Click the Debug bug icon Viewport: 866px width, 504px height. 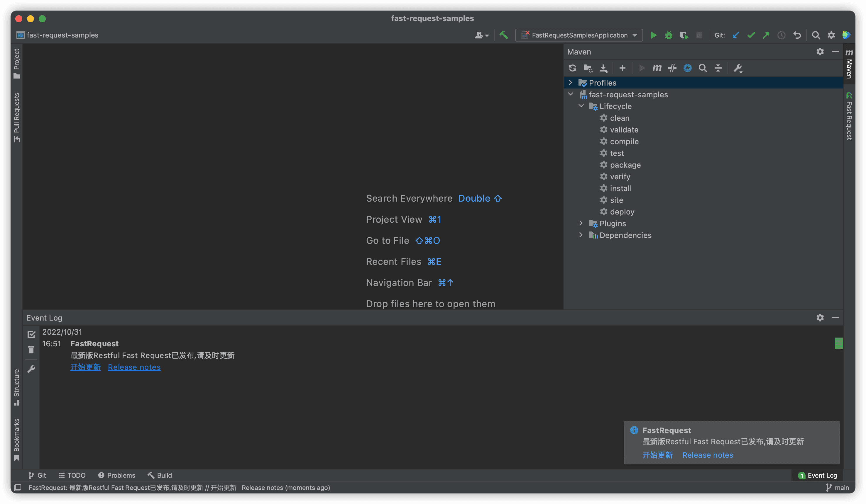pos(669,35)
